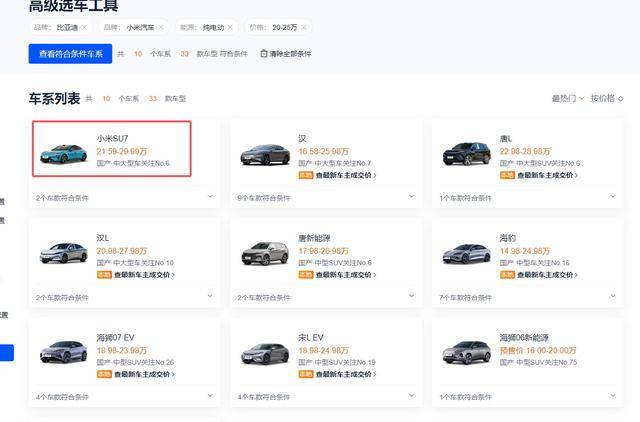Open the 唐L car thumbnail
Image resolution: width=640 pixels, height=422 pixels.
467,153
